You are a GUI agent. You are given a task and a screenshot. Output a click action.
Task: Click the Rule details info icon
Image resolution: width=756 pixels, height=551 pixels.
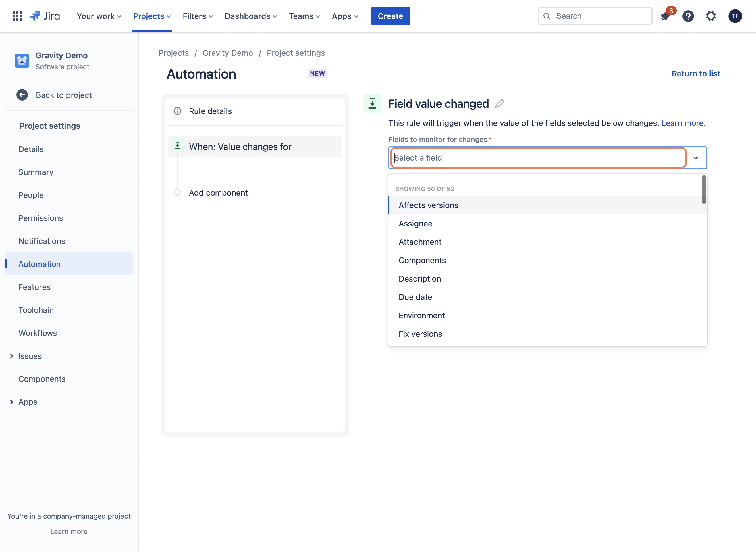click(x=178, y=111)
